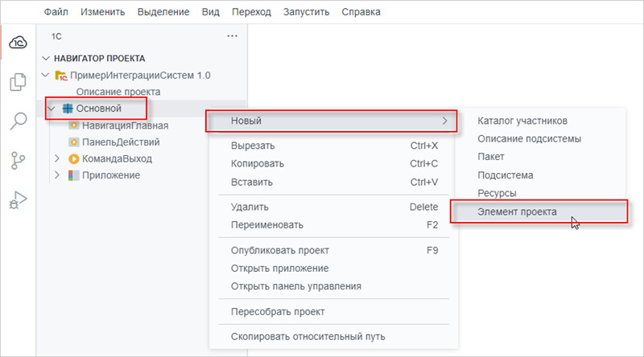Select Подсистема in the Новый submenu
Image resolution: width=644 pixels, height=357 pixels.
click(505, 174)
